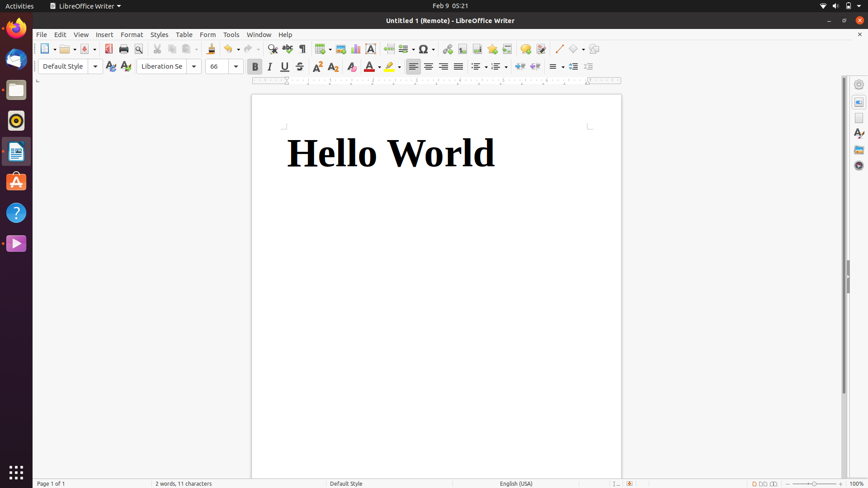Click word count in status bar
Screen dimensions: 868x488
coord(184,483)
